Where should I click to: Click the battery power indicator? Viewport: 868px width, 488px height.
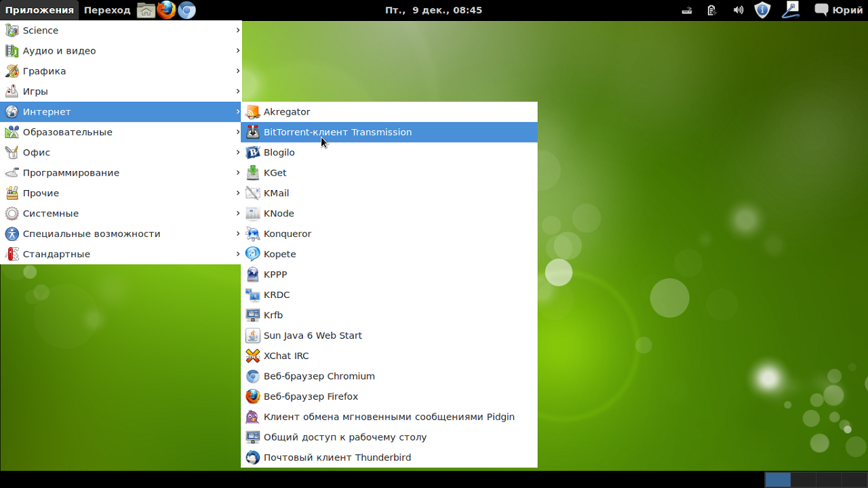[711, 10]
